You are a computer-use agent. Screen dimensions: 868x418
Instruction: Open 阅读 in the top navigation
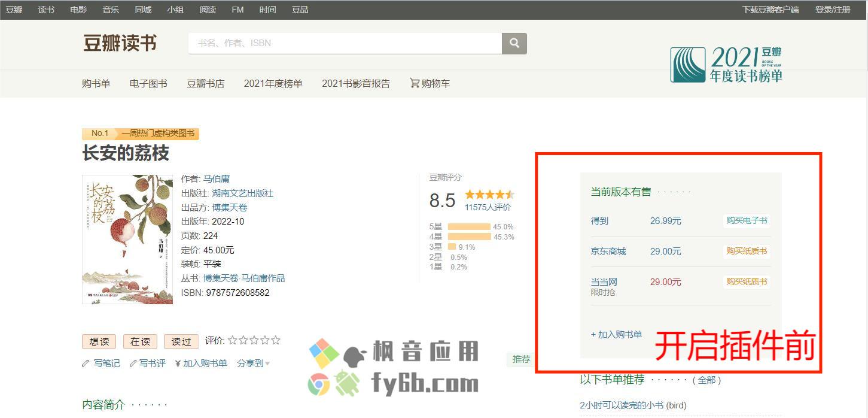(208, 10)
